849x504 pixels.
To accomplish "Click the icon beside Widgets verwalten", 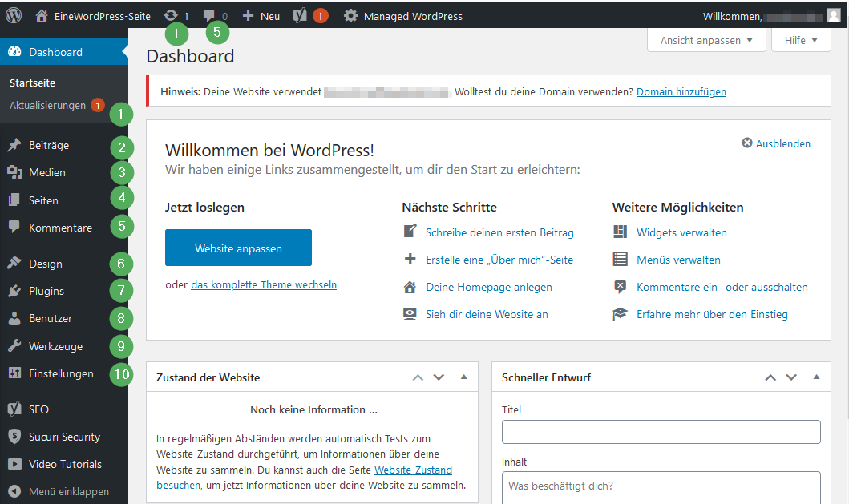I will [620, 232].
